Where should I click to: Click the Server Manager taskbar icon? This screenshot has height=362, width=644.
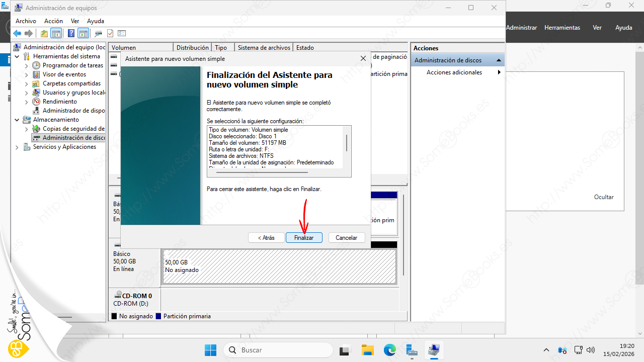(412, 350)
